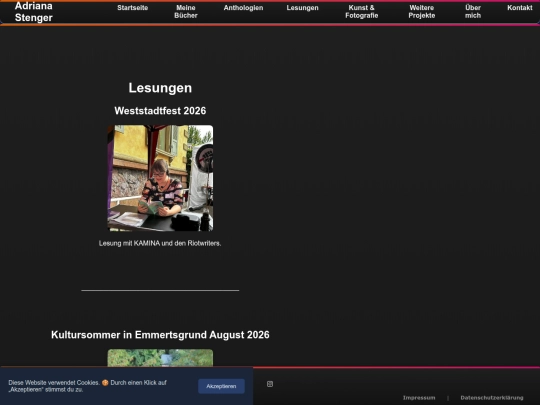540x405 pixels.
Task: Click the Weststadtfest 2026 heading
Action: click(x=160, y=111)
